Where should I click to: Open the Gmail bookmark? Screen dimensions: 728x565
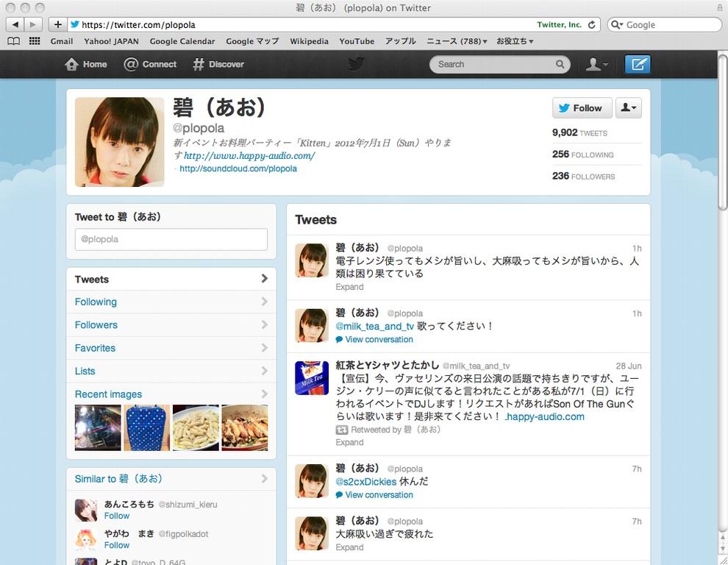(x=62, y=41)
